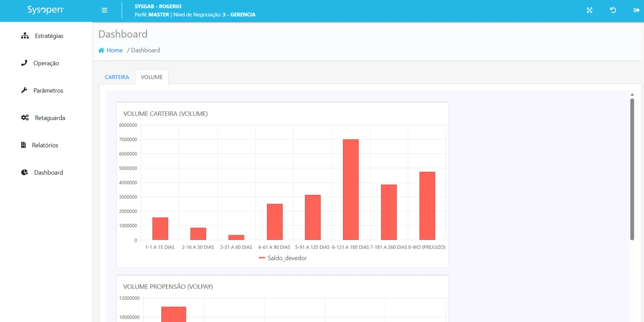This screenshot has width=644, height=322.
Task: Click the 4-61 A 90 DIAS bar
Action: [275, 222]
